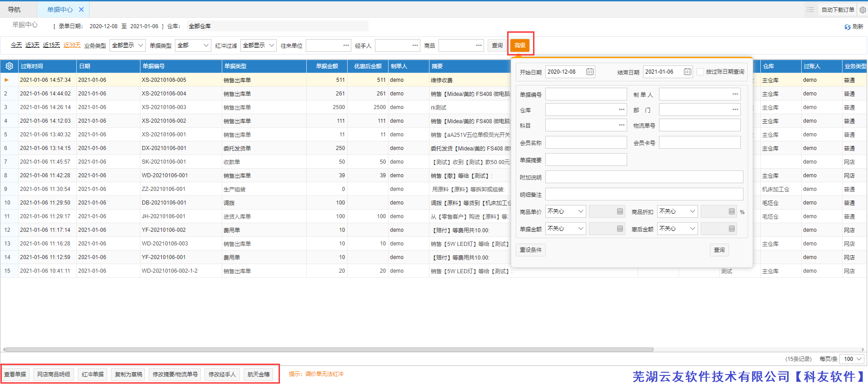
Task: Click the settings gear beside 自动下载订单
Action: (863, 10)
